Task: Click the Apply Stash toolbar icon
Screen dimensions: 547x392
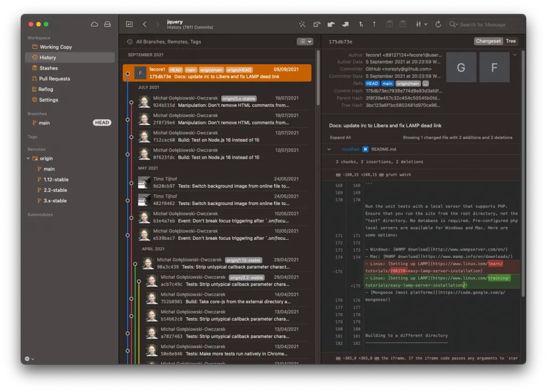Action: point(403,24)
